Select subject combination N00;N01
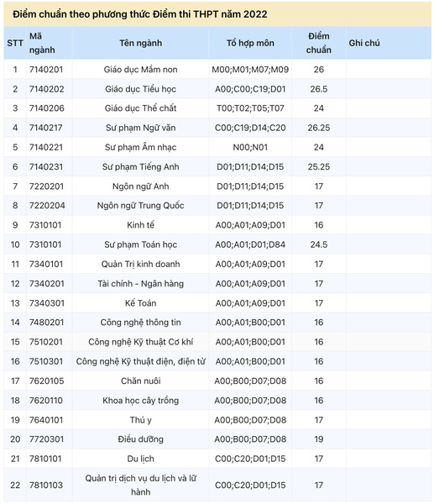 tap(250, 148)
